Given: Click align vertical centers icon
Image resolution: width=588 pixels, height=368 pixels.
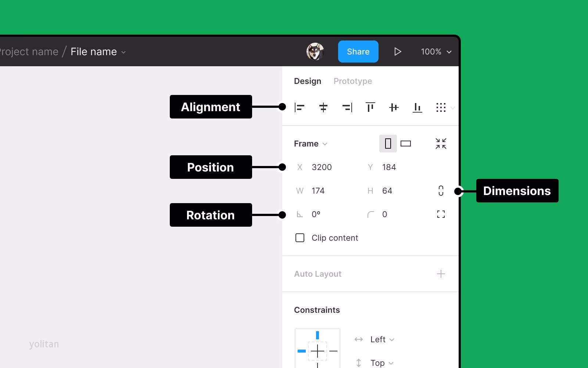Looking at the screenshot, I should 394,107.
